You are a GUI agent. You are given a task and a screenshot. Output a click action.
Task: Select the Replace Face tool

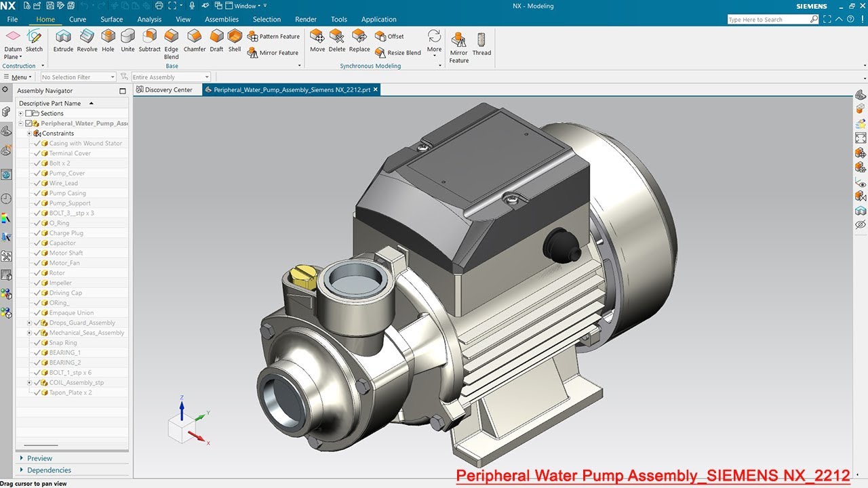tap(359, 41)
